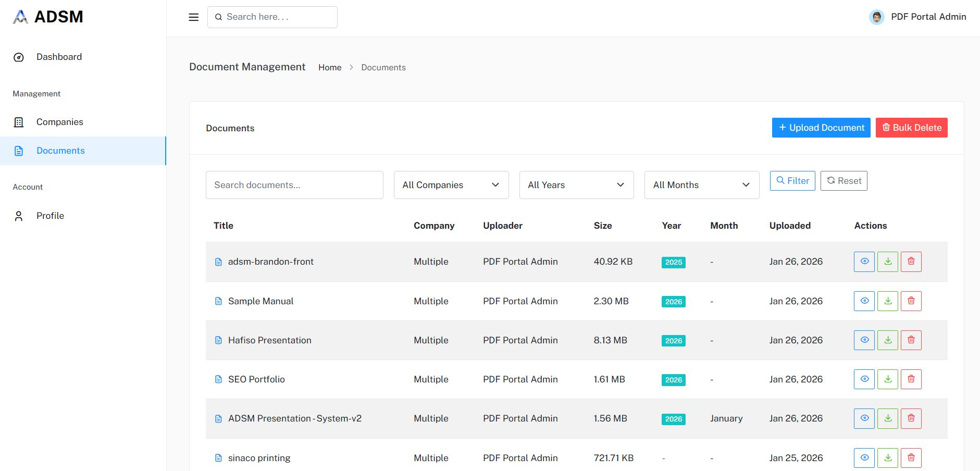
Task: Delete the Hafiso Presentation document
Action: (x=911, y=340)
